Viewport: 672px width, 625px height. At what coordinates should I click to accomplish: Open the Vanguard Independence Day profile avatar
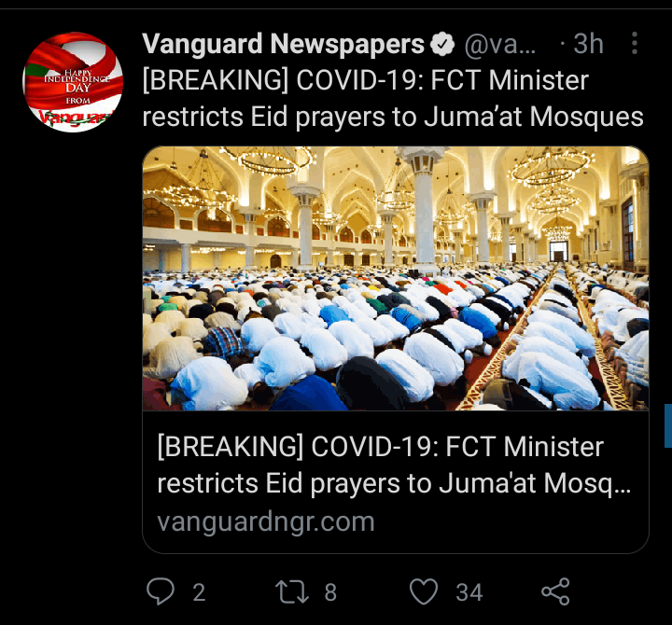(73, 82)
